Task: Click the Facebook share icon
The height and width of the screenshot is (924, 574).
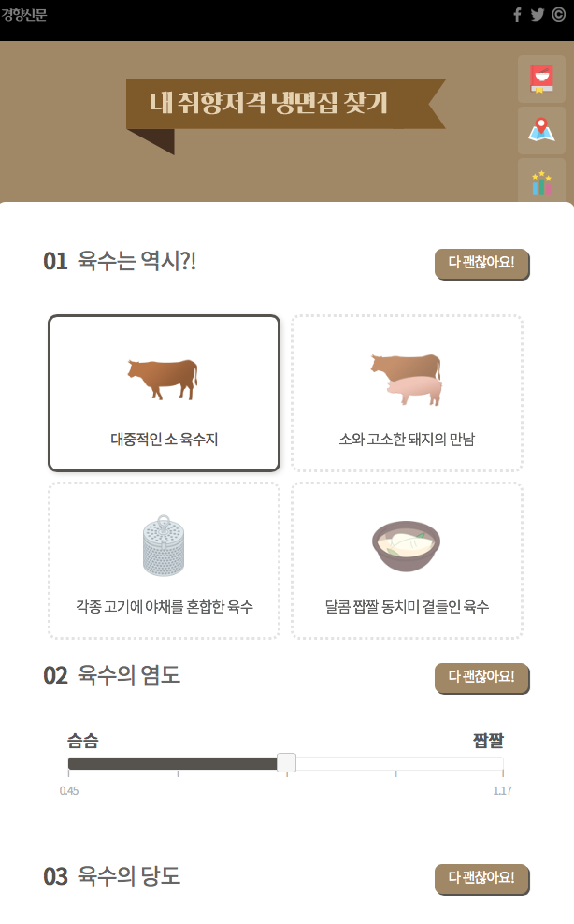Action: pyautogui.click(x=517, y=14)
